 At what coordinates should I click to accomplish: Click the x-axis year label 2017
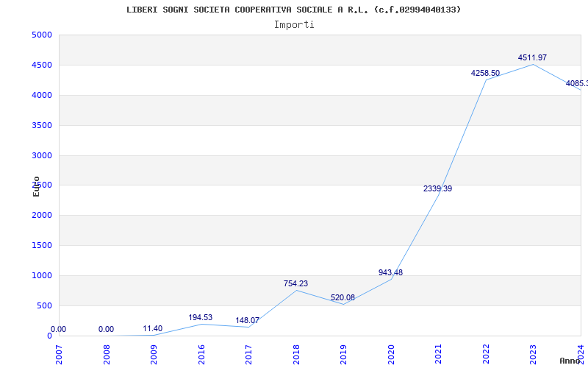[248, 355]
